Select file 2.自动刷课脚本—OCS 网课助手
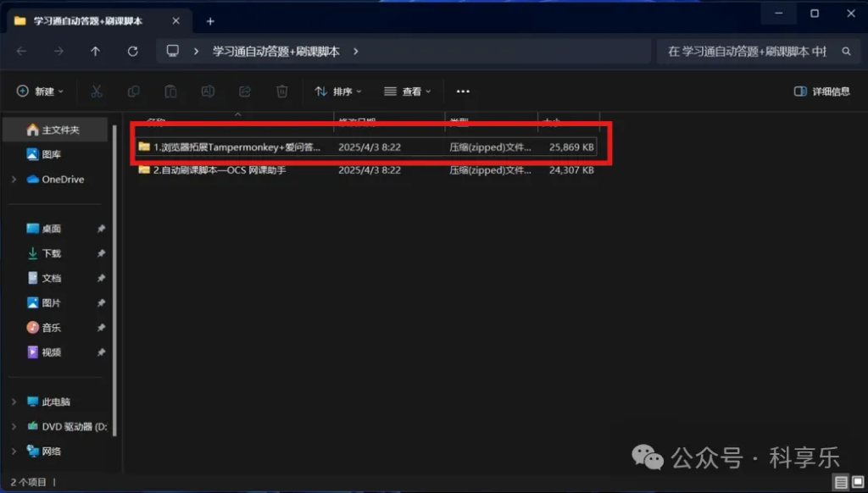 coord(366,170)
